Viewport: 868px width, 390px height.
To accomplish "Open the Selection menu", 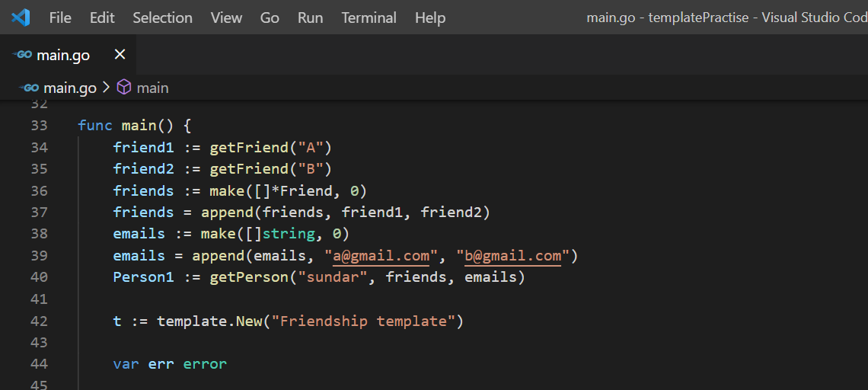I will pyautogui.click(x=163, y=18).
